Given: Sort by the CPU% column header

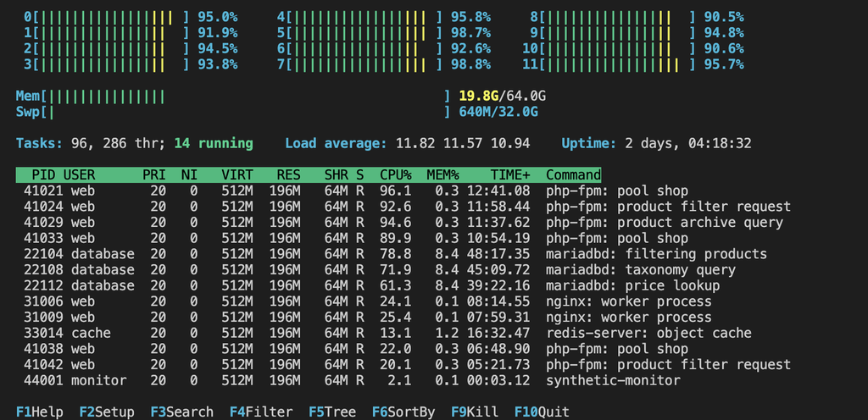Looking at the screenshot, I should pos(396,175).
